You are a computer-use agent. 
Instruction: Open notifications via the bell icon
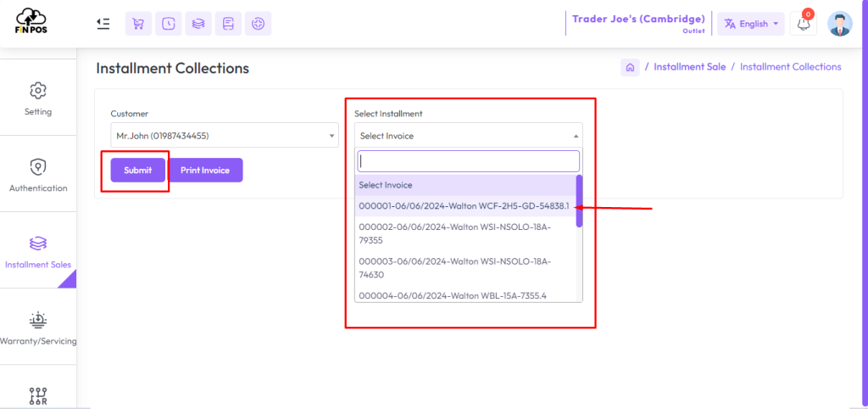click(x=804, y=23)
